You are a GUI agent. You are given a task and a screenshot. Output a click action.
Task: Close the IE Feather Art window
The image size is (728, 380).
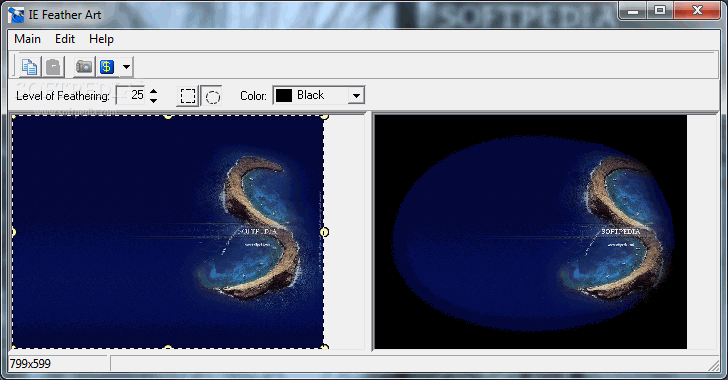pyautogui.click(x=696, y=11)
